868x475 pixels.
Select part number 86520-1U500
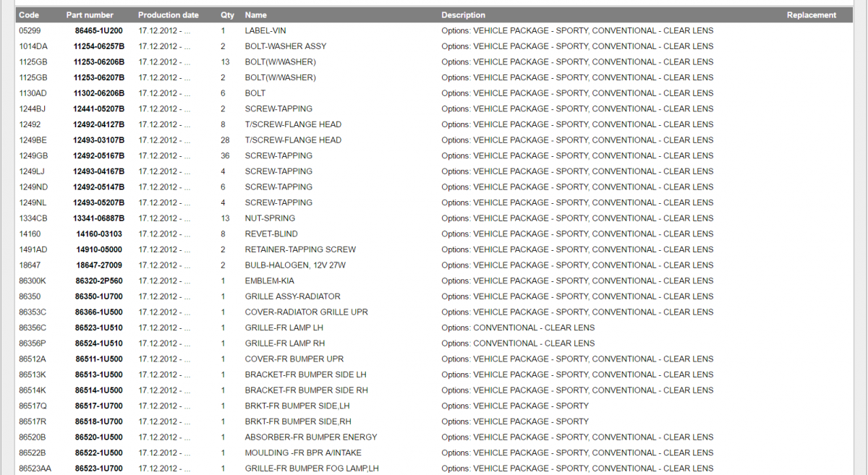(99, 437)
